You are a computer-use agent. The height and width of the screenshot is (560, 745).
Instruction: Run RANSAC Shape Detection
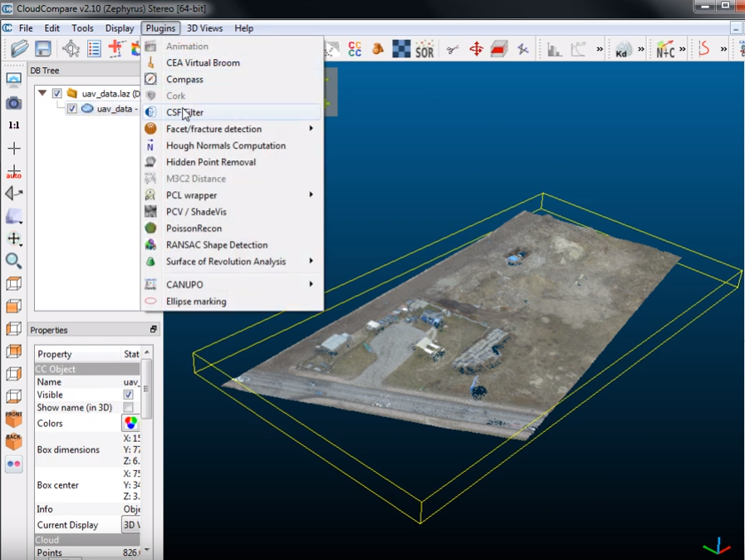[233, 245]
